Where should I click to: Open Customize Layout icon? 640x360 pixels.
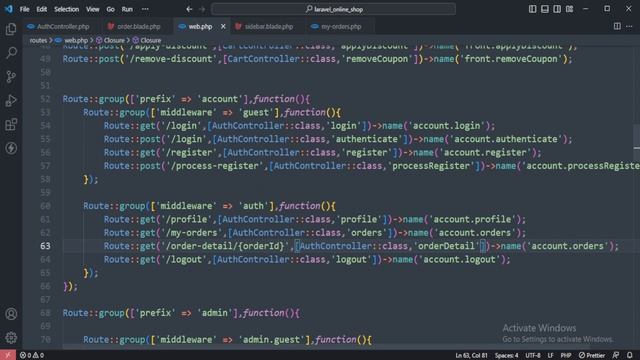[569, 9]
